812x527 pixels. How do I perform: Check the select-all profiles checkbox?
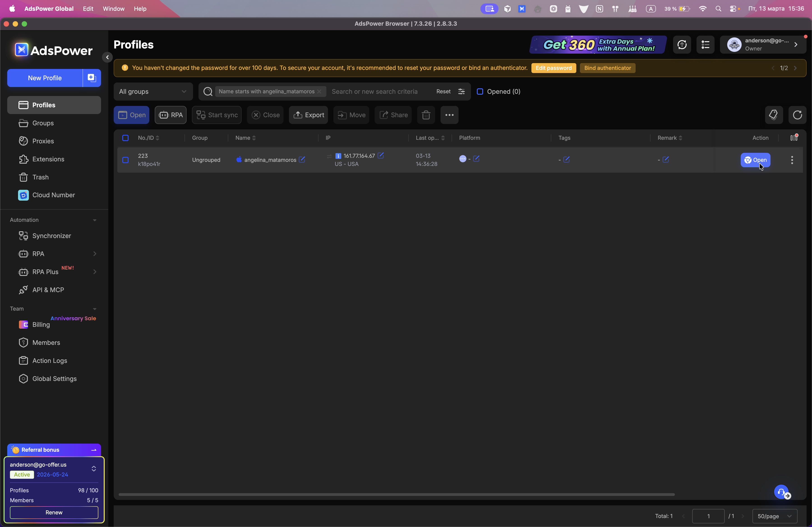126,138
